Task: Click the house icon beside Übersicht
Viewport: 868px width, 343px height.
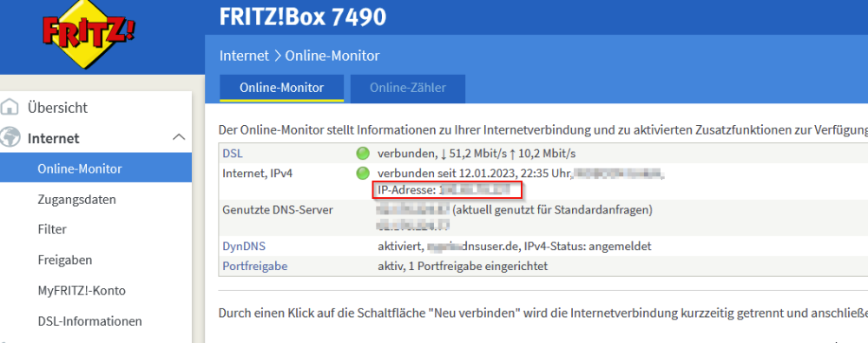Action: pos(10,107)
